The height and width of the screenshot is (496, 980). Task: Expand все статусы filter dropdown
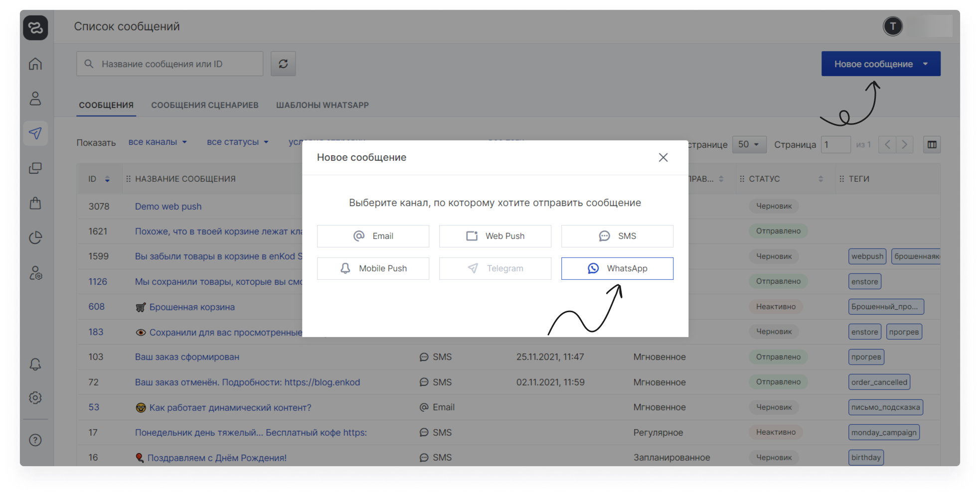(x=238, y=142)
